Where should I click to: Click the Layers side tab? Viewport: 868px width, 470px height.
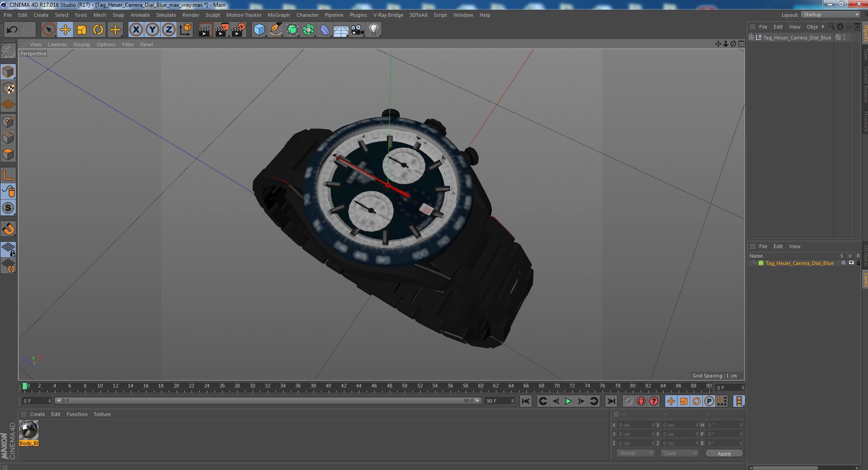(x=865, y=280)
